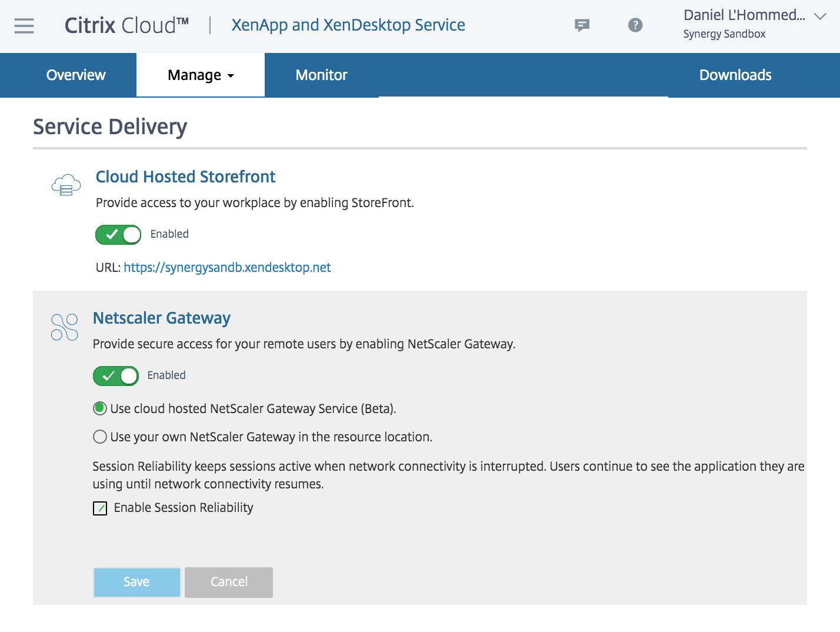
Task: Select cloud hosted NetScaler Gateway Service option
Action: pyautogui.click(x=100, y=408)
